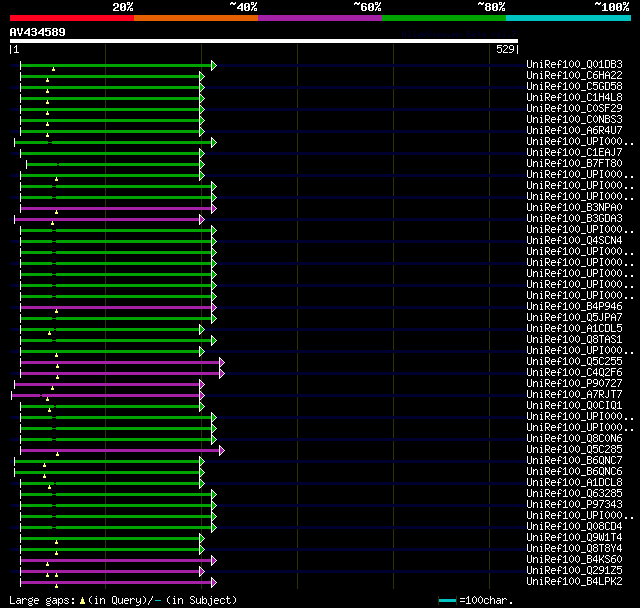
Task: Select the UniRef100_Q4SCN4 label
Action: tap(574, 241)
